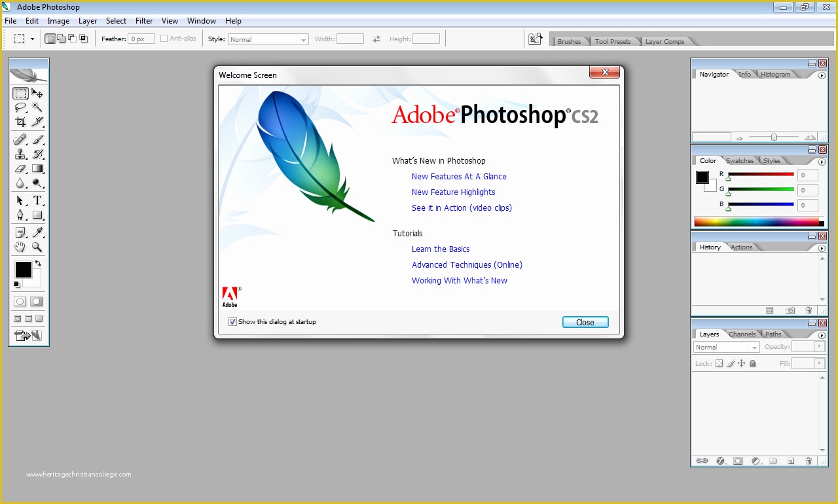Open New Features At A Glance link
Image resolution: width=838 pixels, height=504 pixels.
point(459,177)
